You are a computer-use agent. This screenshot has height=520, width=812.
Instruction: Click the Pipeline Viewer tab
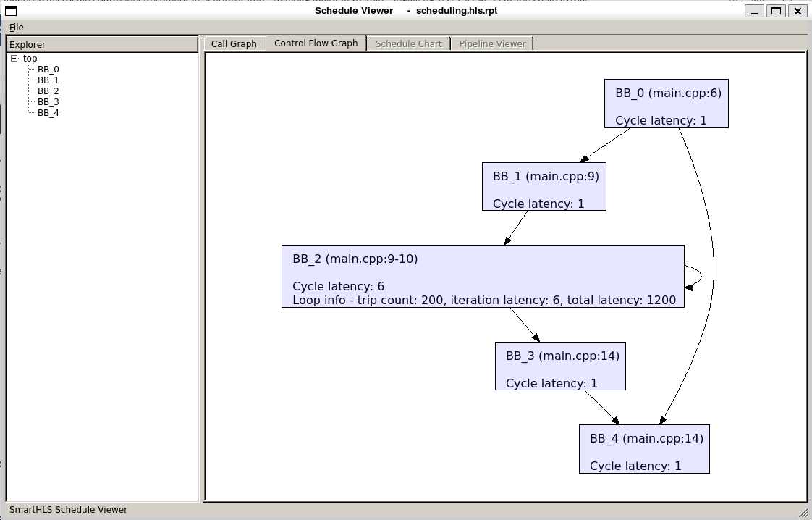pos(492,43)
